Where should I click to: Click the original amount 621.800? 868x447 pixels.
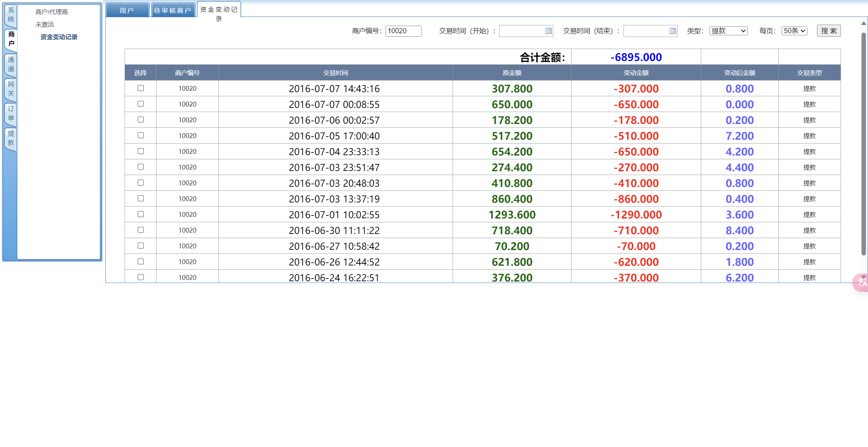[x=512, y=262]
